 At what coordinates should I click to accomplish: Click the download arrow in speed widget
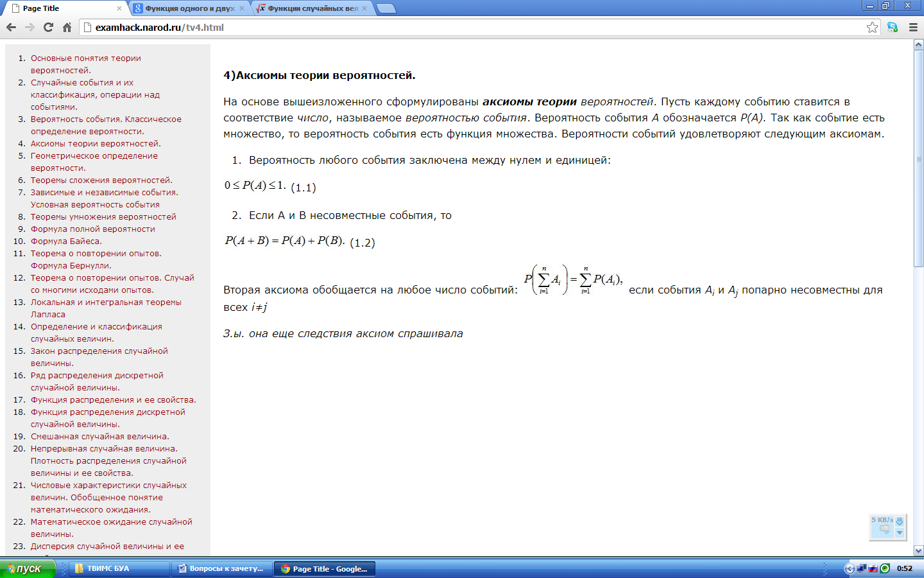tap(900, 521)
